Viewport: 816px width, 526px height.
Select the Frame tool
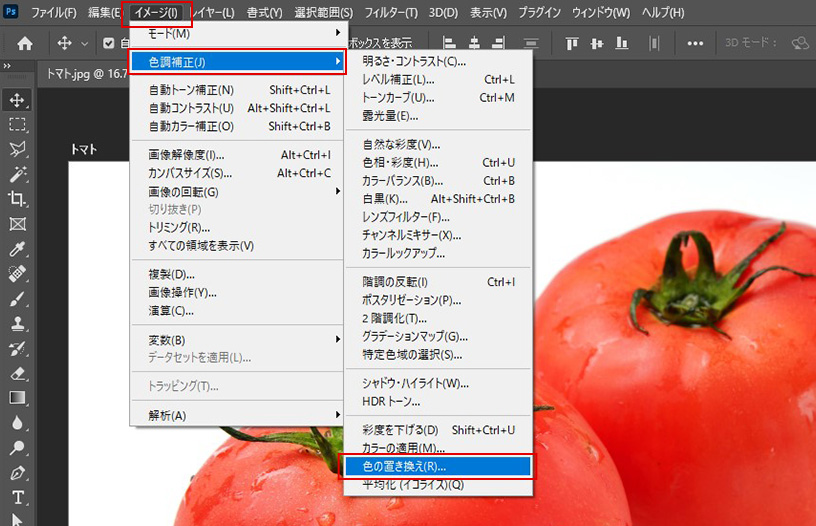click(x=17, y=224)
